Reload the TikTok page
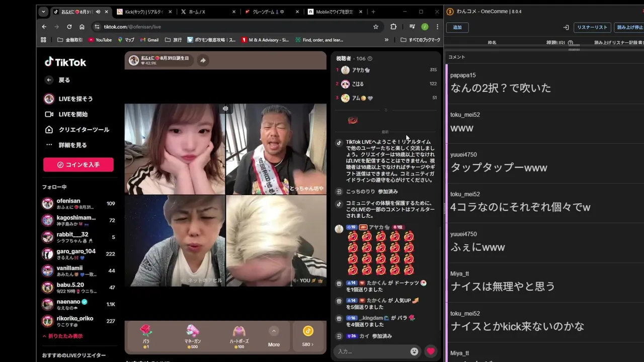Screen dimensions: 644x362 (69, 27)
